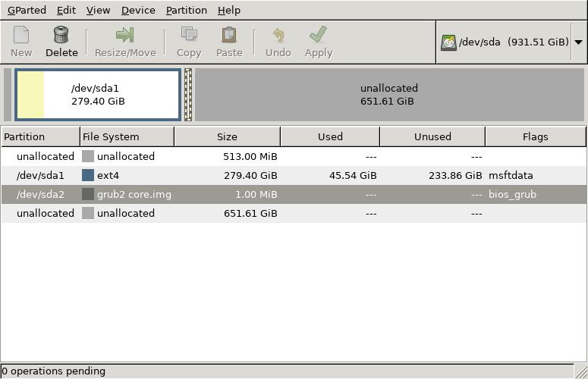This screenshot has height=379, width=588.
Task: Open the Help menu
Action: (228, 10)
